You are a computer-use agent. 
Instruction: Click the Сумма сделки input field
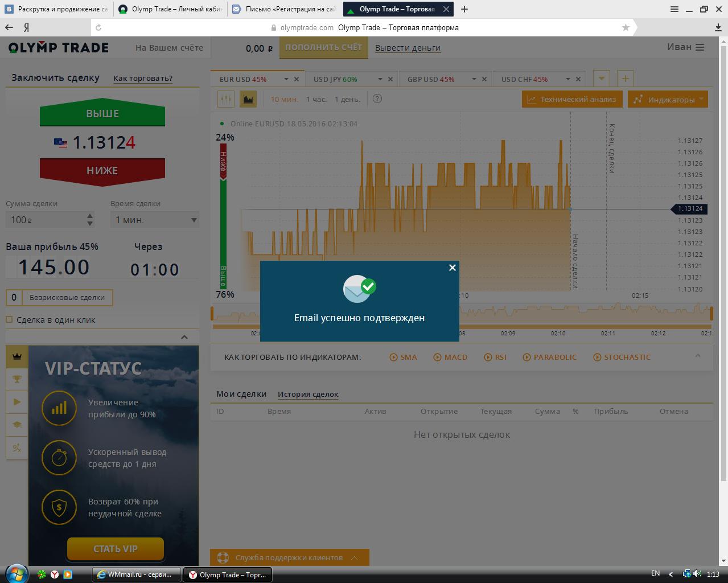[46, 220]
